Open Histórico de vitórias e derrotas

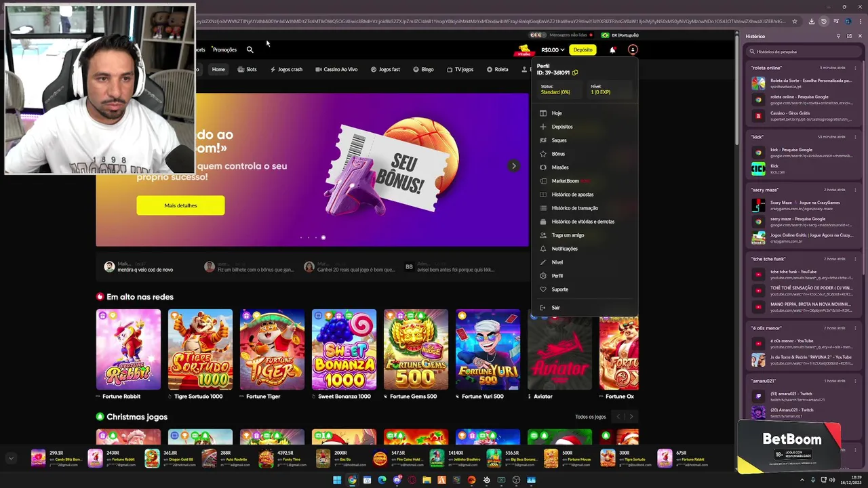point(583,222)
